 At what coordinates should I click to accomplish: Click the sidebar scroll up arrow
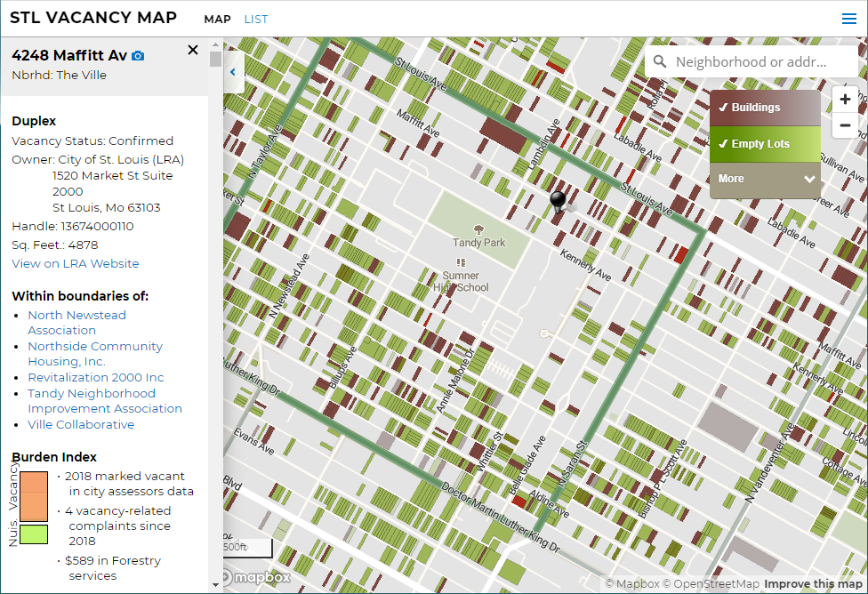(x=215, y=44)
